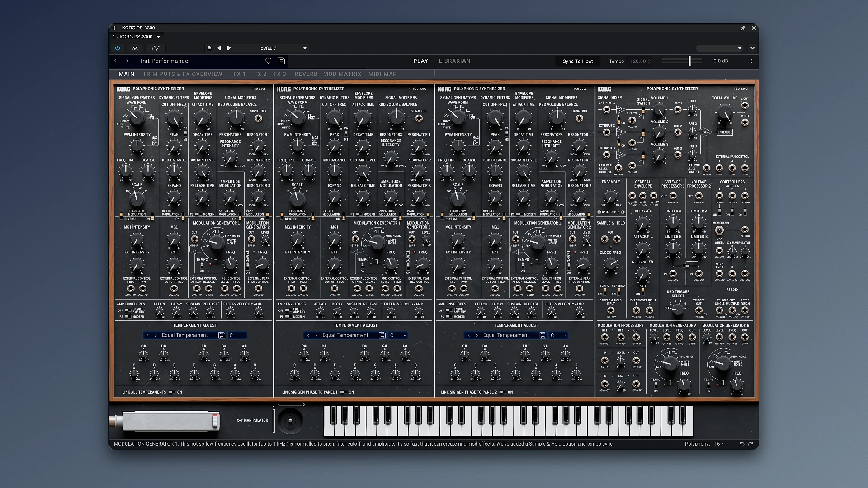
Task: Select previous temperament in the middle panel
Action: click(x=308, y=335)
